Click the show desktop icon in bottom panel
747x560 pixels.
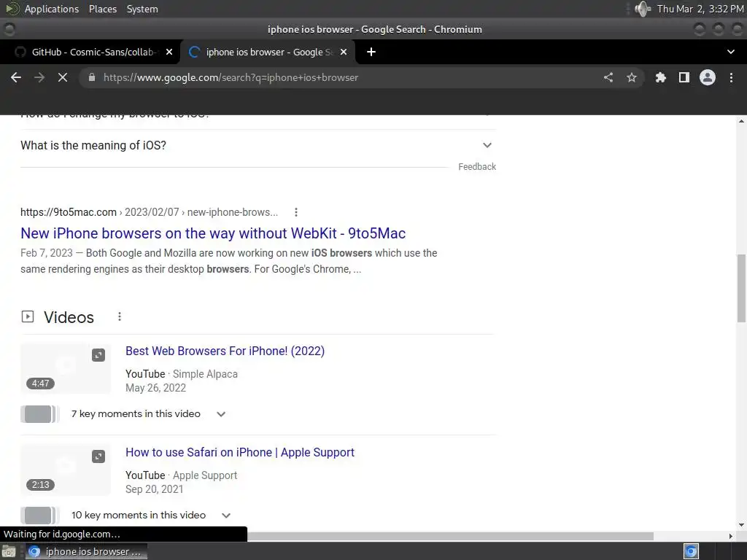[9, 551]
